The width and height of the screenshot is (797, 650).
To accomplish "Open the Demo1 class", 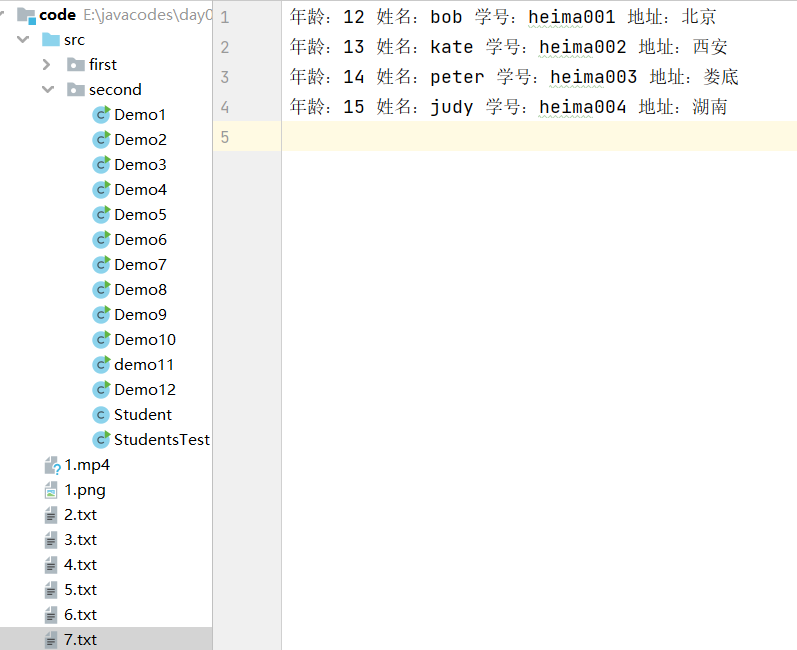I will pos(140,115).
